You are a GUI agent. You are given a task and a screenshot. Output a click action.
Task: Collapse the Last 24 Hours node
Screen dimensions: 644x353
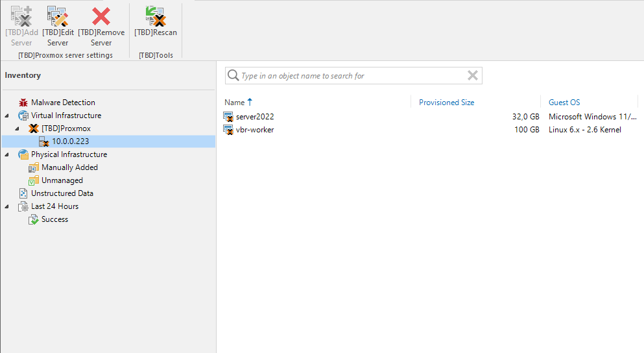coord(7,206)
